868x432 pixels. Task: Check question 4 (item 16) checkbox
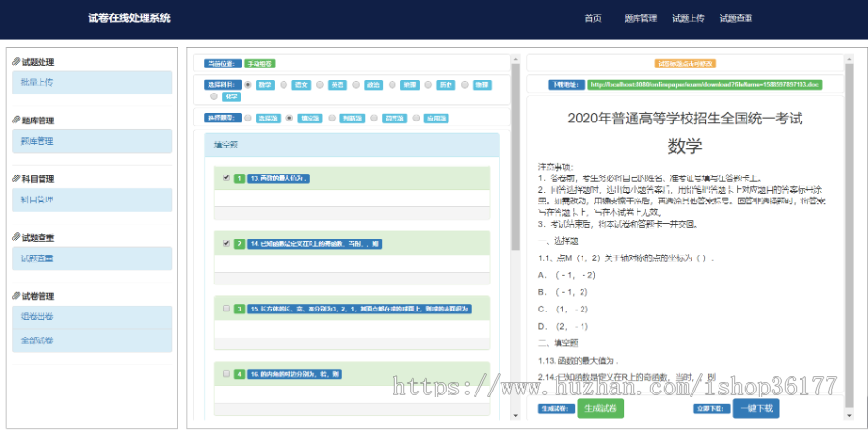click(x=226, y=374)
